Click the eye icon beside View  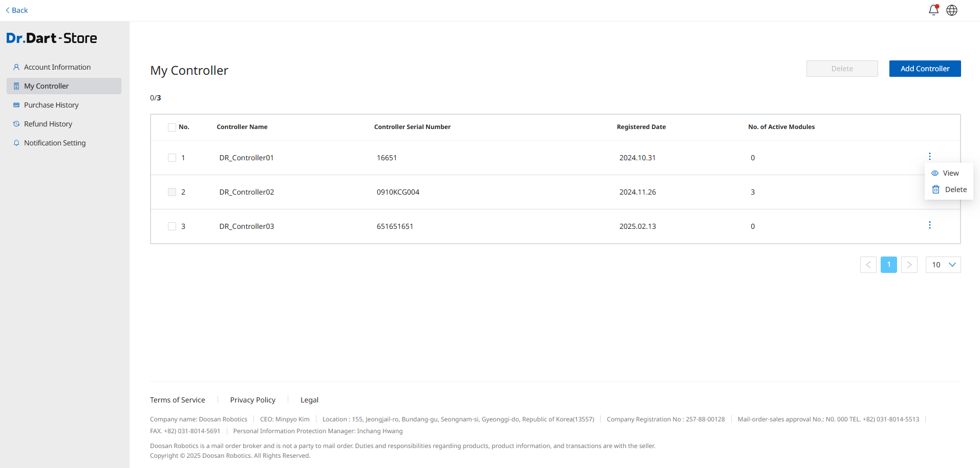click(x=935, y=173)
